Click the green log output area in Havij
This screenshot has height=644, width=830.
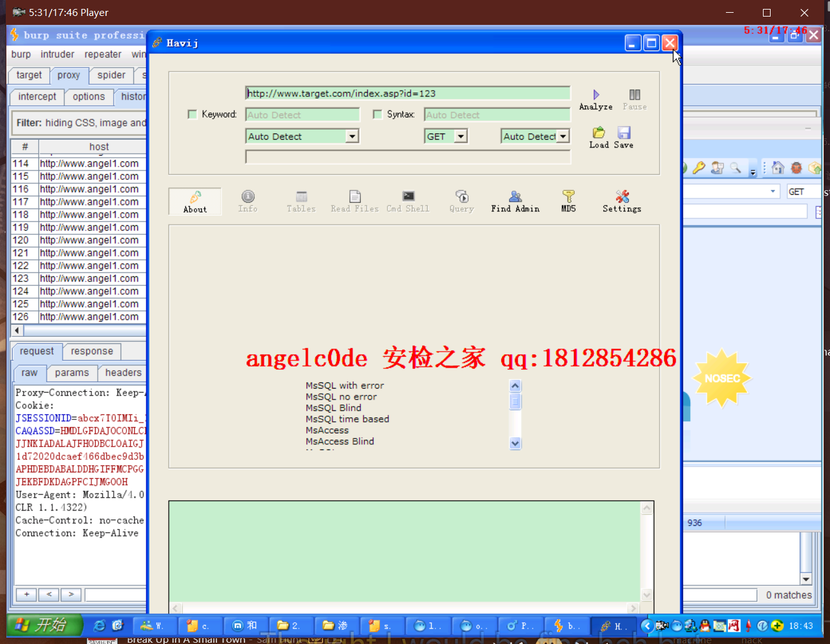tap(405, 551)
